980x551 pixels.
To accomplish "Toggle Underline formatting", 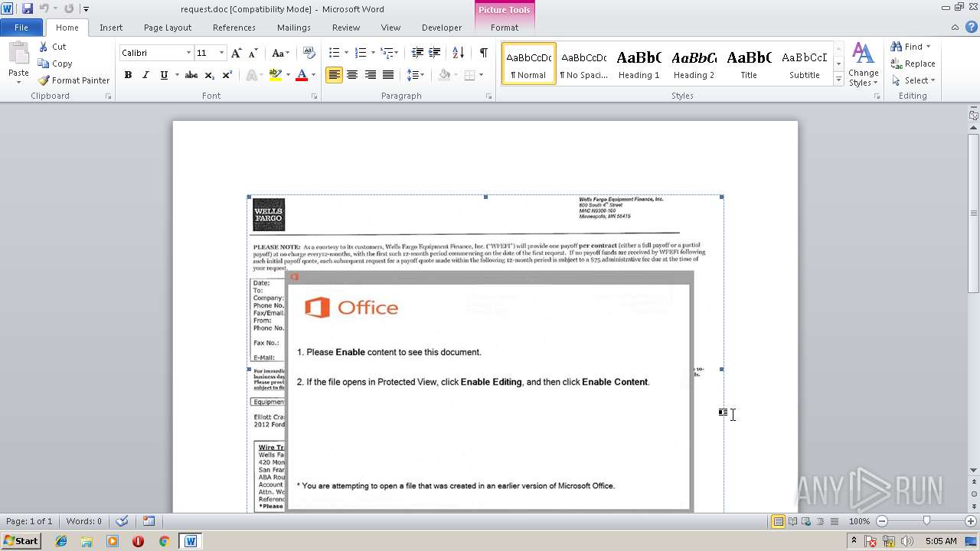I will click(x=164, y=75).
